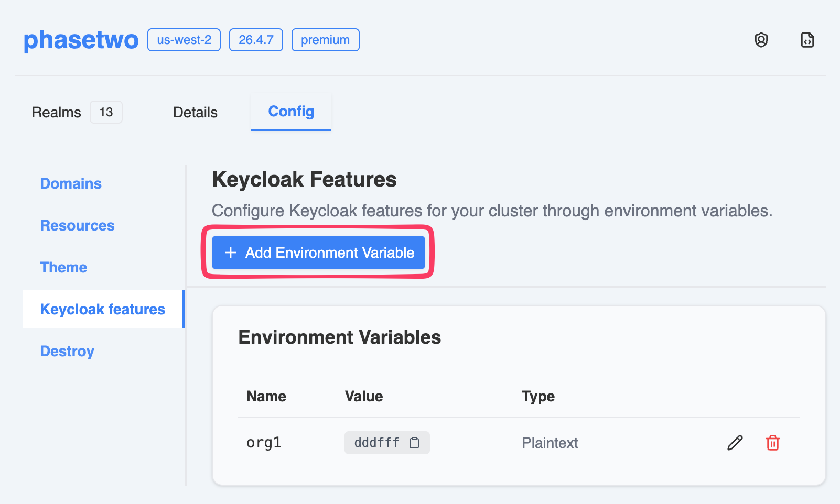Click the Add Environment Variable button

[318, 253]
